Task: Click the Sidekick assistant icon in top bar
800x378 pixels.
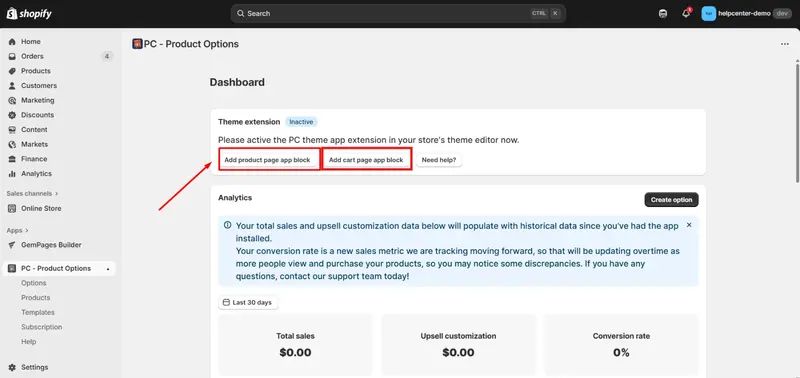Action: point(663,14)
